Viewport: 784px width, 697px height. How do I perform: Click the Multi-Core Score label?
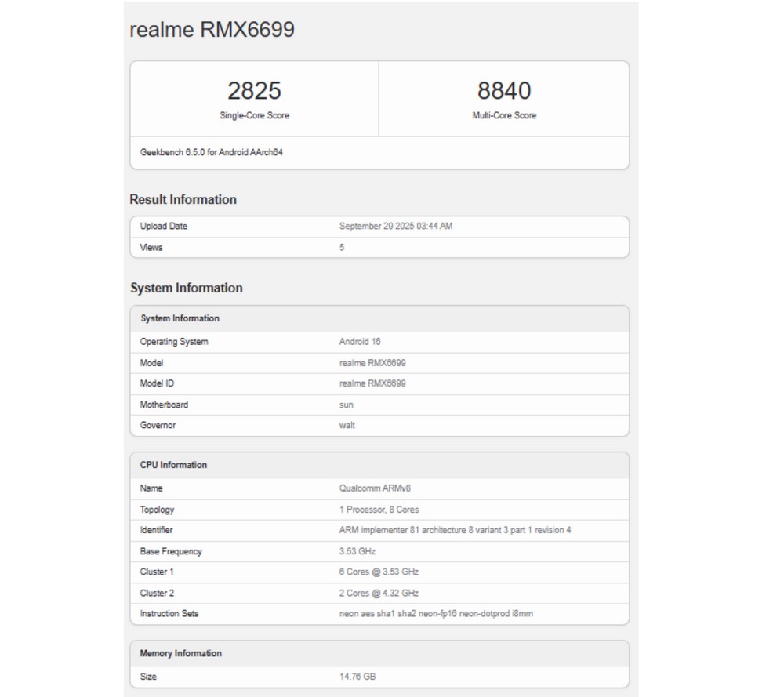point(504,115)
